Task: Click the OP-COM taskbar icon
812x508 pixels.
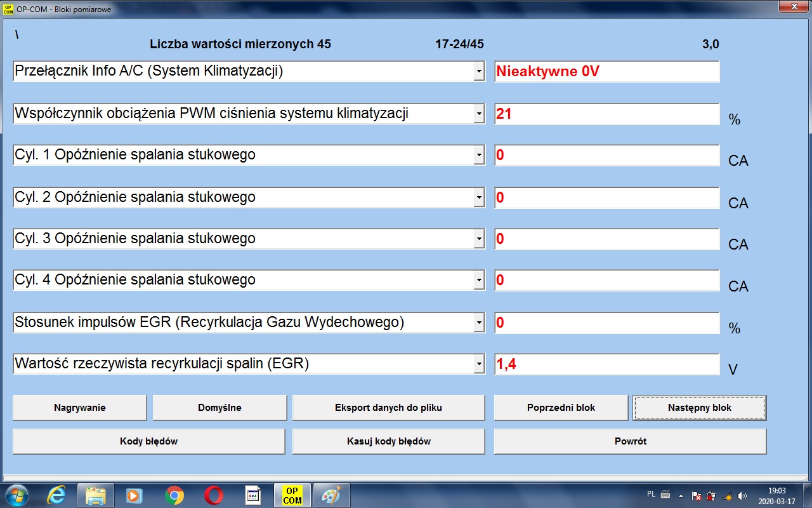Action: tap(292, 495)
